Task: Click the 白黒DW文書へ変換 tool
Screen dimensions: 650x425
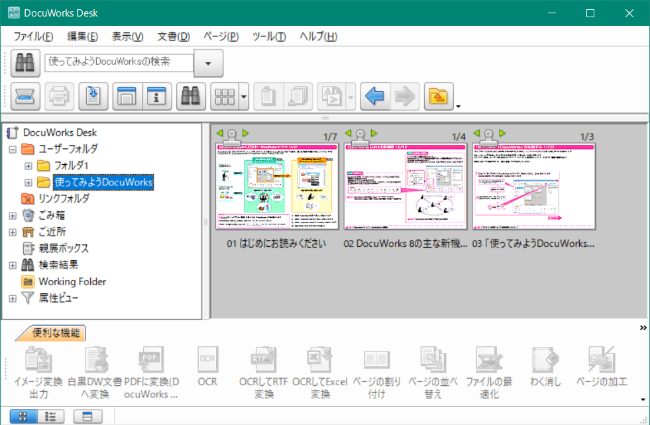Action: click(x=95, y=373)
